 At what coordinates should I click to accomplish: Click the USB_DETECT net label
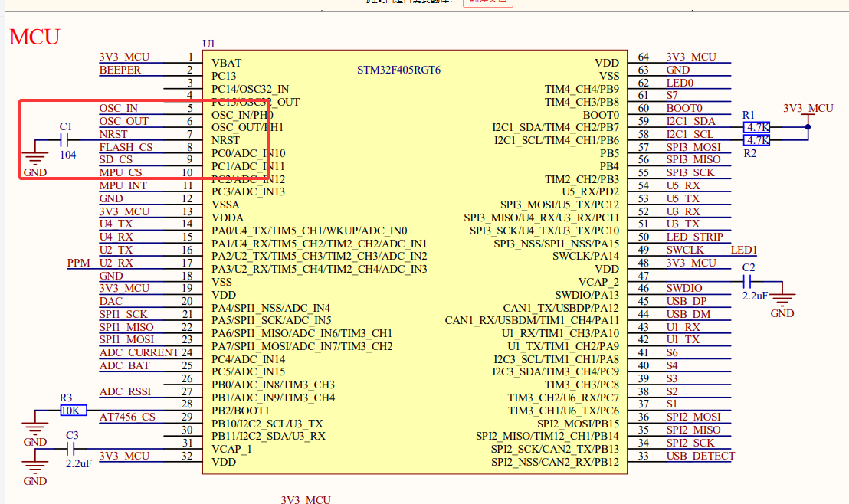pos(700,457)
